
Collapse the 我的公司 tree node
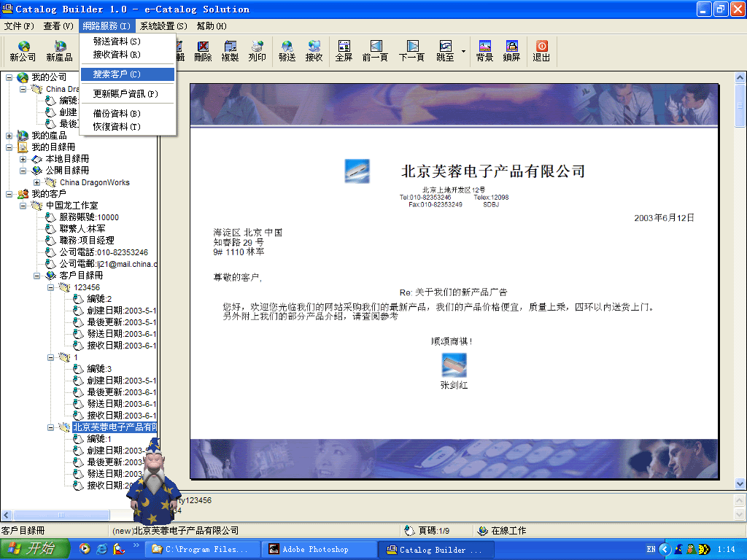(9, 77)
